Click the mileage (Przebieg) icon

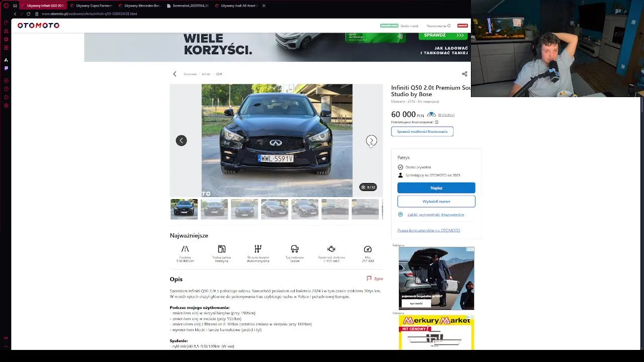coord(185,249)
